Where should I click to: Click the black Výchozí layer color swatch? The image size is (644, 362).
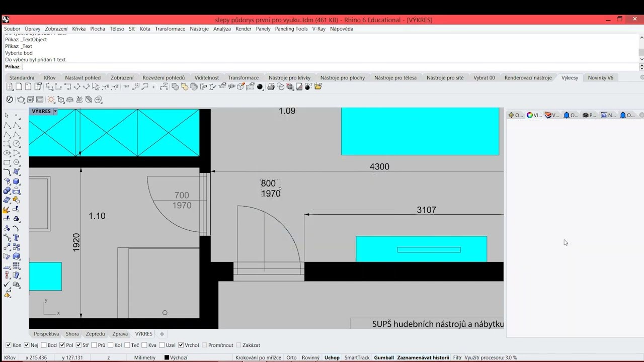[x=167, y=357]
